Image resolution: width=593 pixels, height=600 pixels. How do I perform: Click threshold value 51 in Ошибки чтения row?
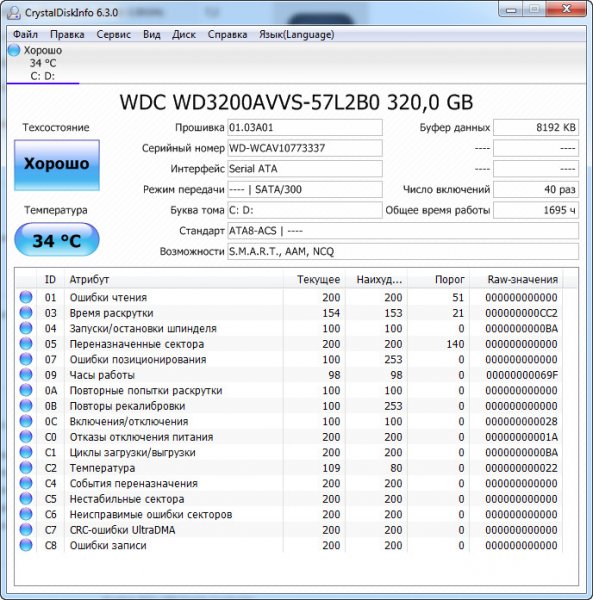(x=458, y=297)
